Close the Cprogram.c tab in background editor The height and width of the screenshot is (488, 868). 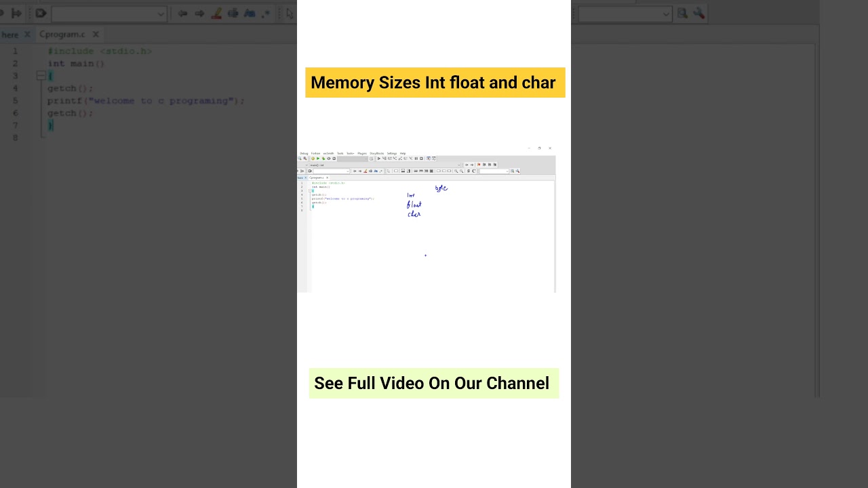(96, 34)
